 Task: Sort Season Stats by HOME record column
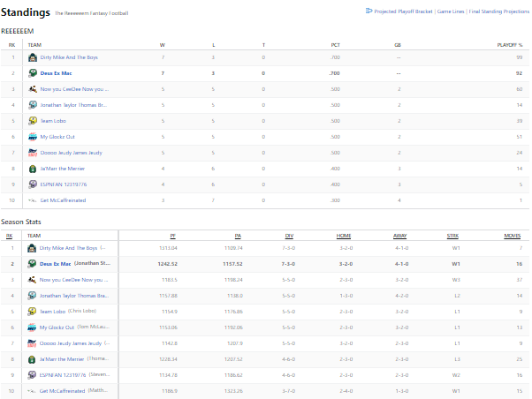(x=344, y=236)
